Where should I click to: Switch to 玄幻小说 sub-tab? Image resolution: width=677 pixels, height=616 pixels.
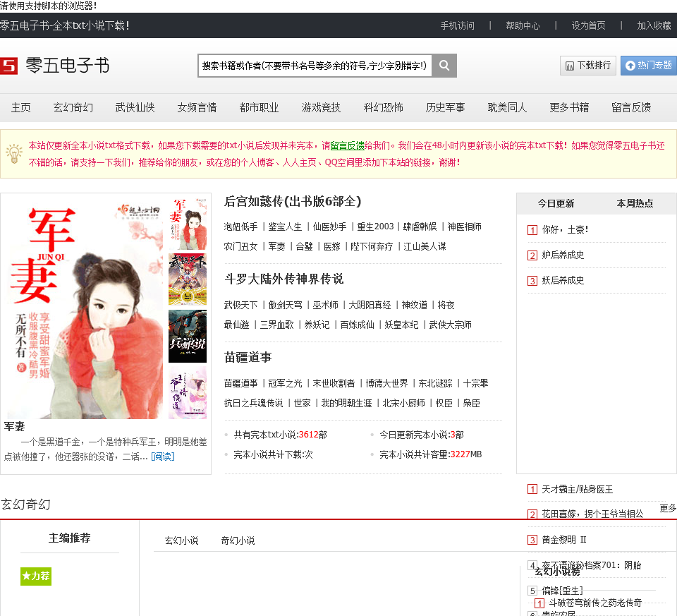(181, 540)
